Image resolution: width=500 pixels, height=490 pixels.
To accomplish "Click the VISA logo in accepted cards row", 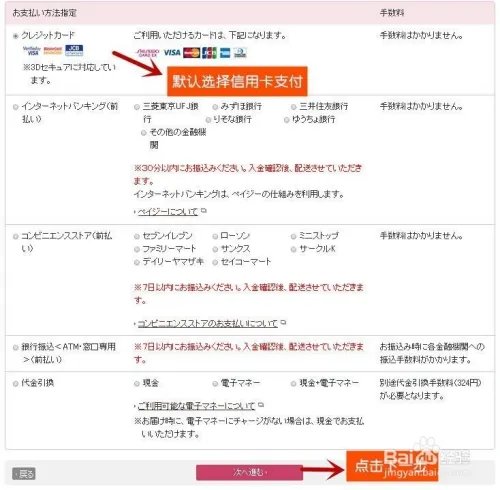I will pos(172,52).
